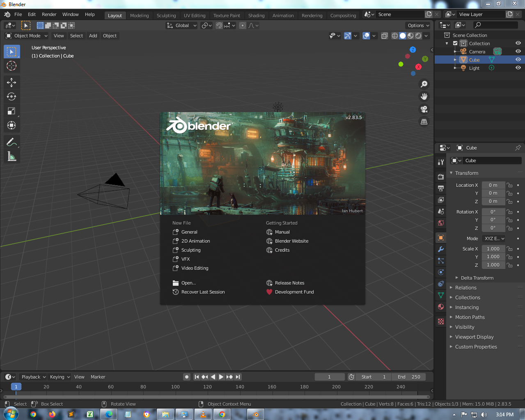Open the Render properties tab
The image size is (525, 420).
tap(441, 177)
